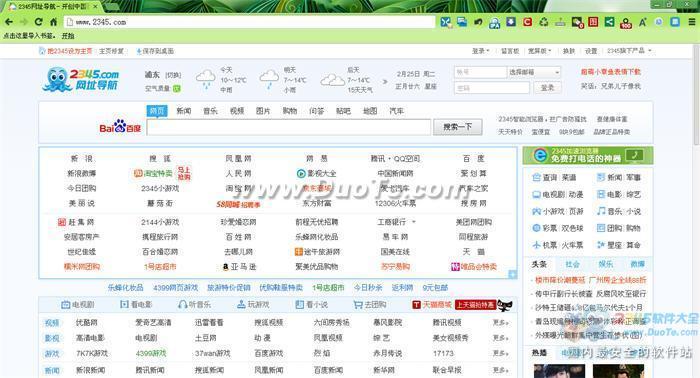This screenshot has height=378, width=700.
Task: Click the 免费打电话的神器 banner
Action: click(x=588, y=155)
